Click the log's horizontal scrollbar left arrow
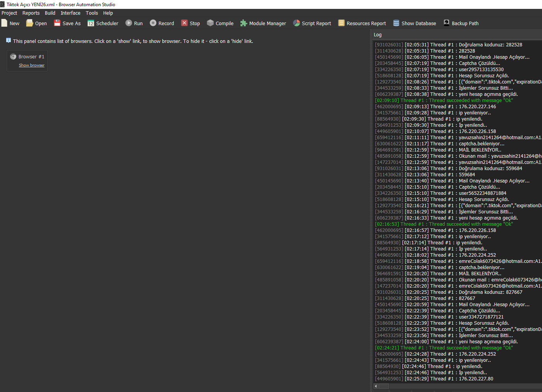The width and height of the screenshot is (542, 392). 376,386
